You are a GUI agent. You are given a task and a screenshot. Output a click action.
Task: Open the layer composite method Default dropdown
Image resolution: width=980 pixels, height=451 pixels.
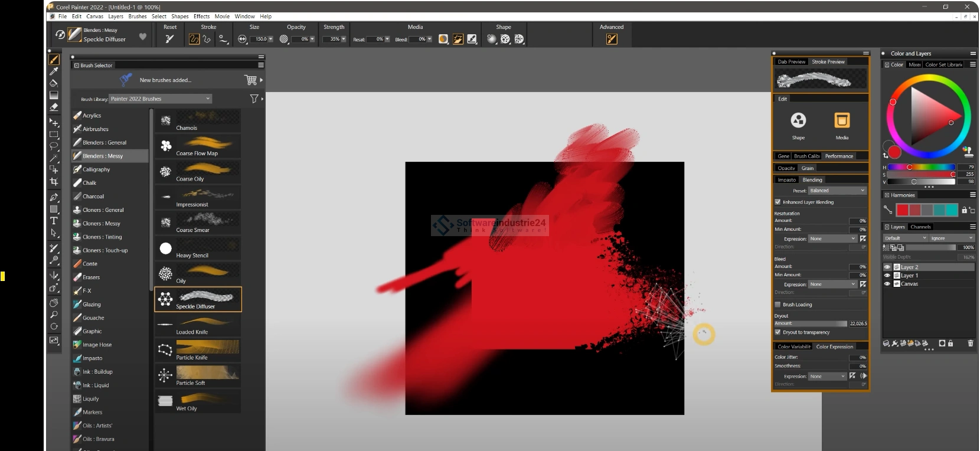click(x=904, y=238)
